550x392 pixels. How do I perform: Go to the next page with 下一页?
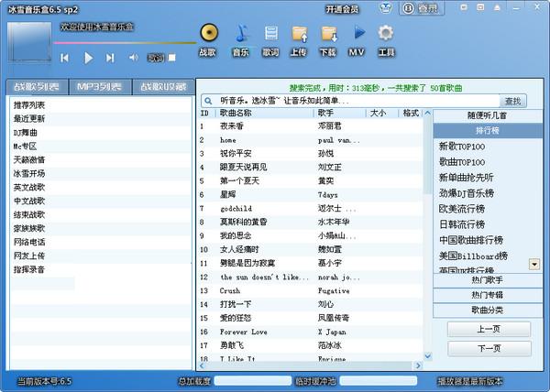point(489,348)
